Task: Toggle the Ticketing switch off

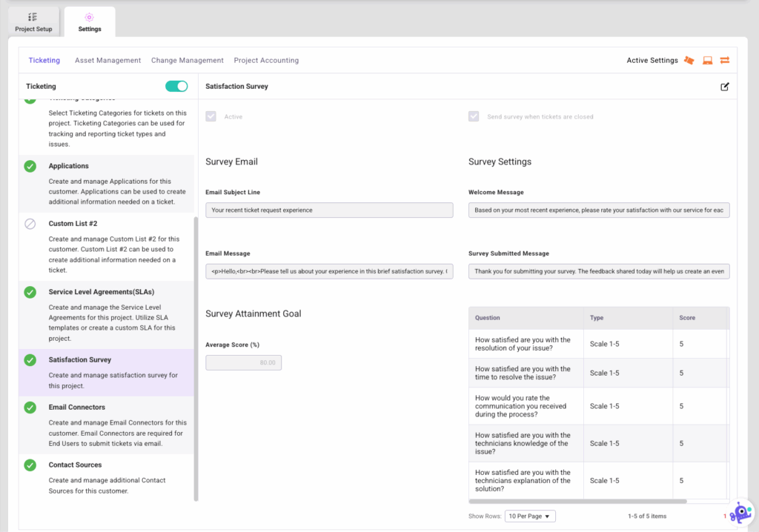Action: (176, 87)
